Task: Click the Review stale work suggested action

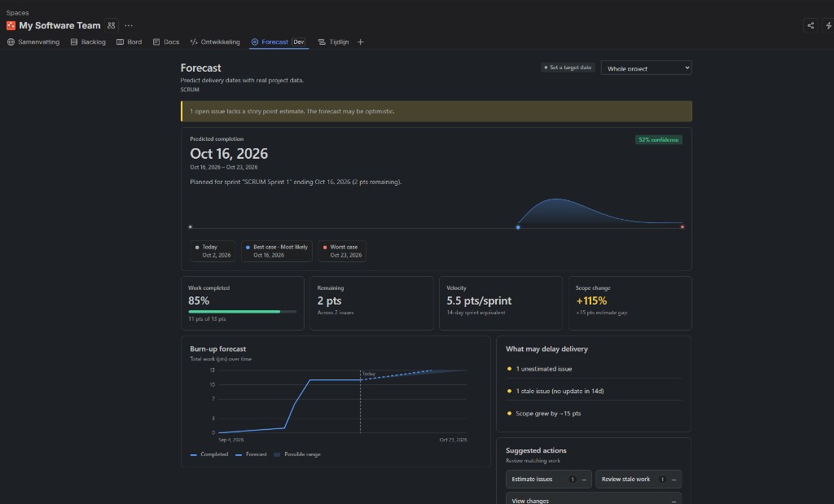Action: tap(639, 479)
